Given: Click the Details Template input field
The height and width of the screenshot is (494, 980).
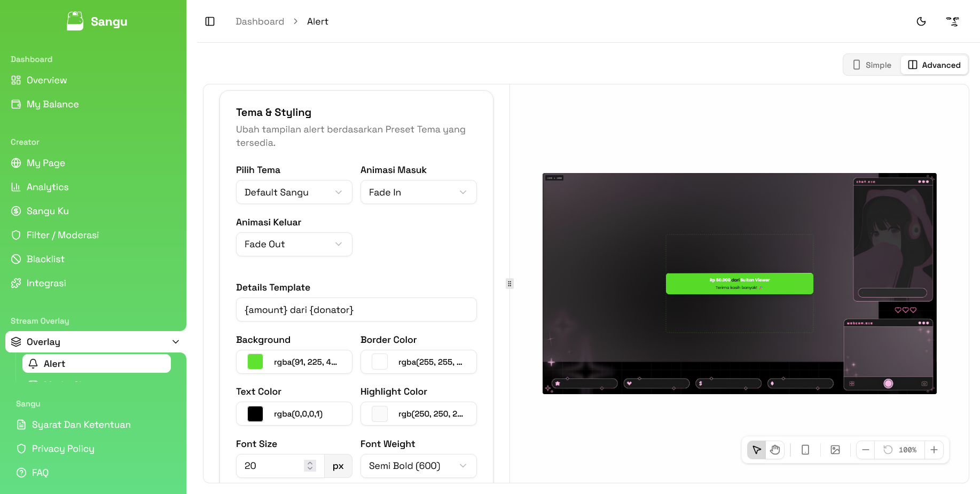Looking at the screenshot, I should 356,310.
